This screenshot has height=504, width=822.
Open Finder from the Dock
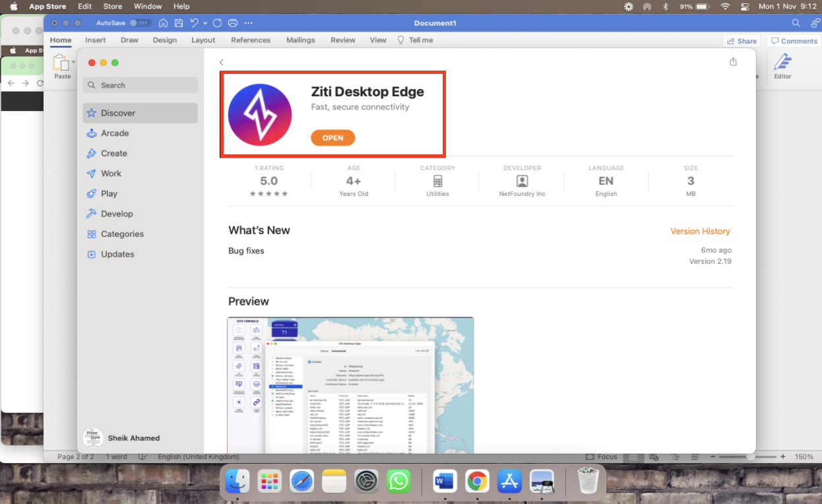click(237, 481)
